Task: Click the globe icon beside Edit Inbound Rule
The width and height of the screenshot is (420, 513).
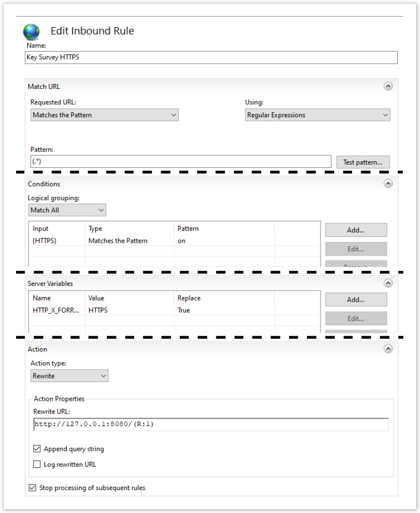Action: point(31,32)
